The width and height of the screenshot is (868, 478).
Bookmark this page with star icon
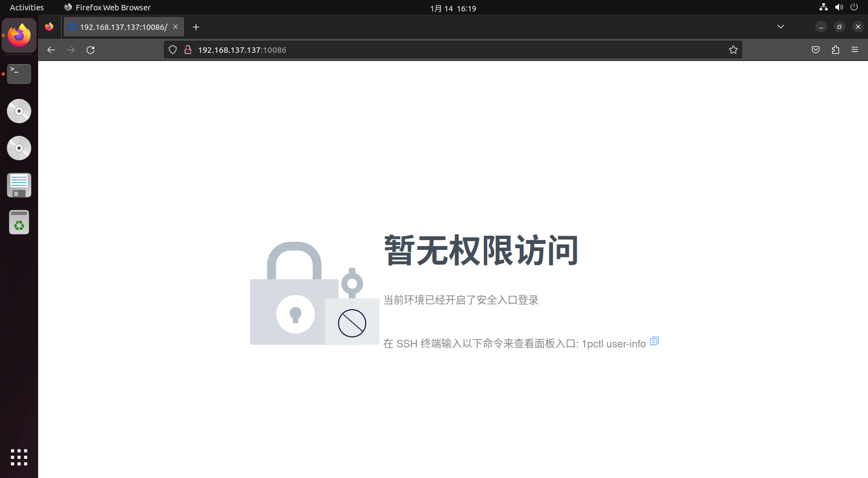click(733, 50)
